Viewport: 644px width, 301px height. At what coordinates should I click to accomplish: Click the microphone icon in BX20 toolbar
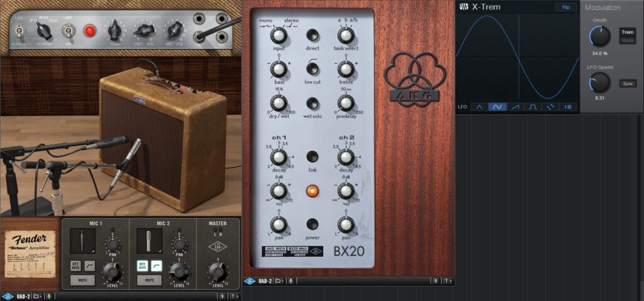291,281
